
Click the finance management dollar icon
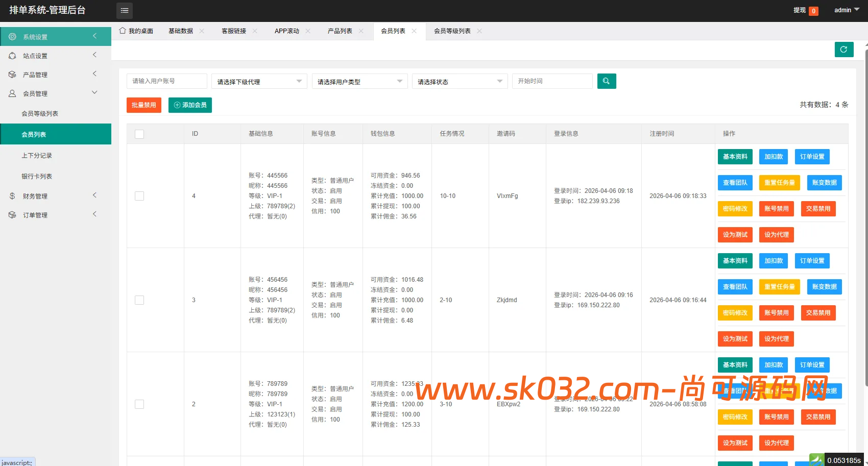[x=12, y=196]
